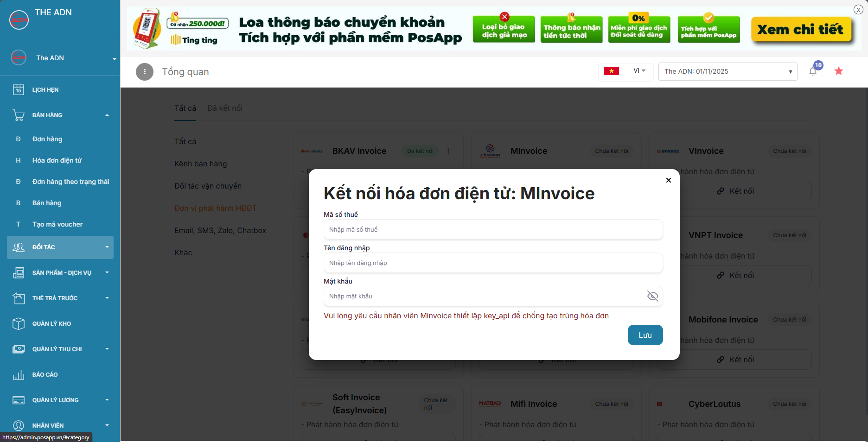Open Đơn hàng theo trạng thái menu item
This screenshot has height=442, width=868.
71,182
